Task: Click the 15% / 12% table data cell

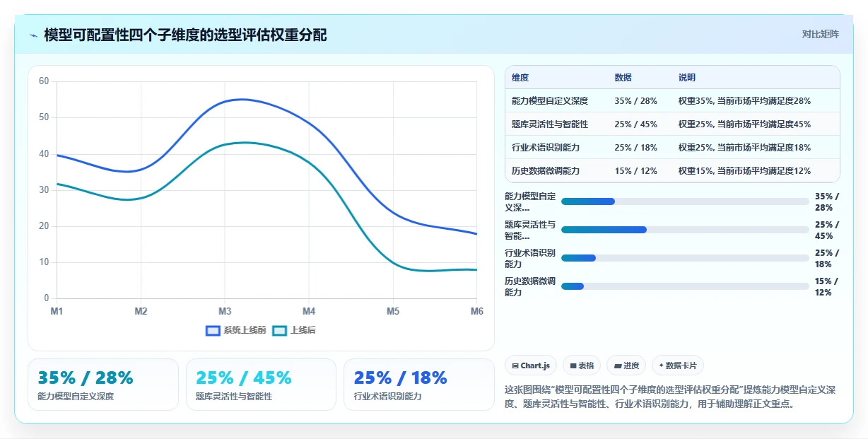Action: coord(636,171)
